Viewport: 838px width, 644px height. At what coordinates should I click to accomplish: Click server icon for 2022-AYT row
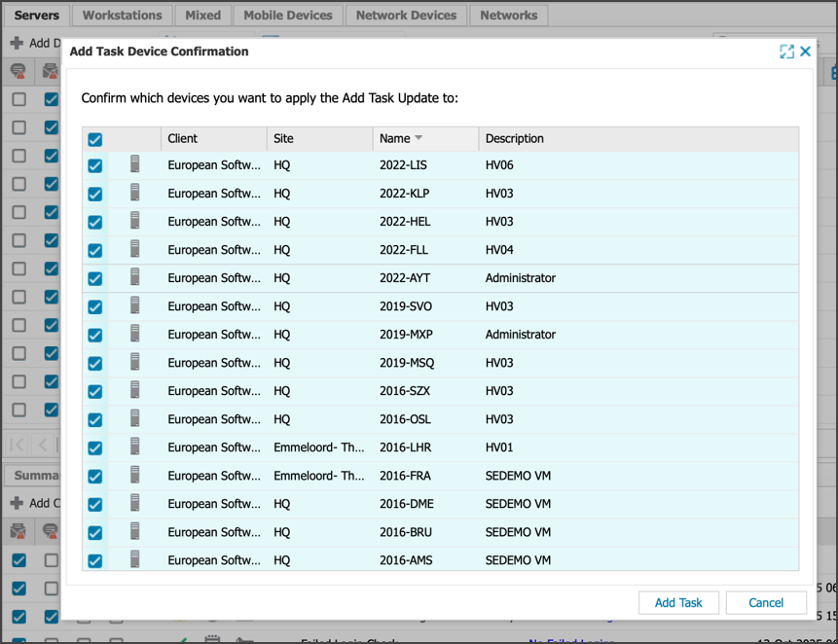point(135,278)
